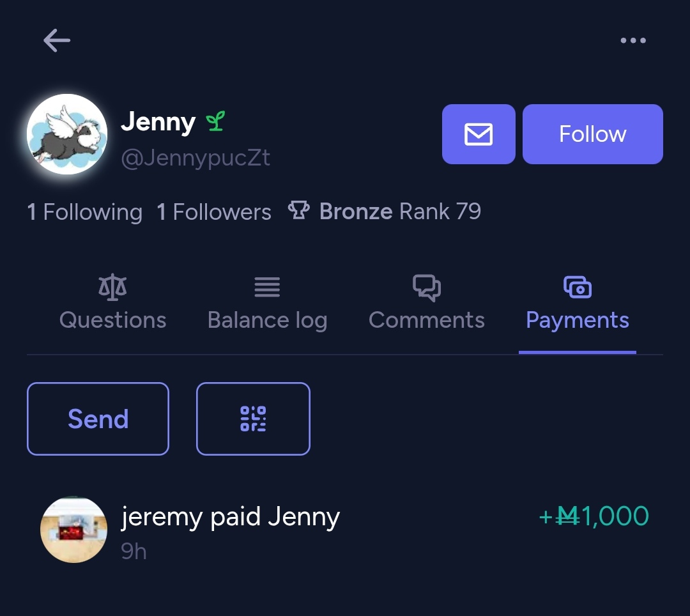
Task: Open the three-dots more options menu
Action: (632, 40)
